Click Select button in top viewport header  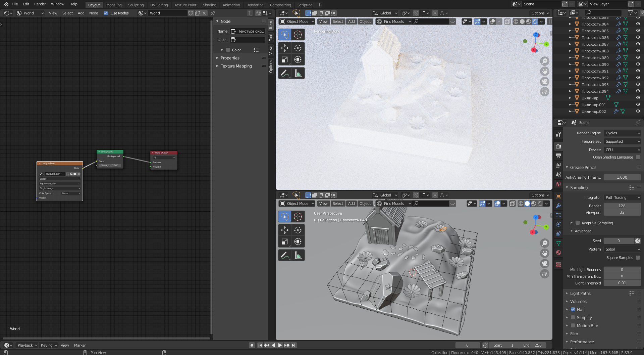(x=338, y=21)
